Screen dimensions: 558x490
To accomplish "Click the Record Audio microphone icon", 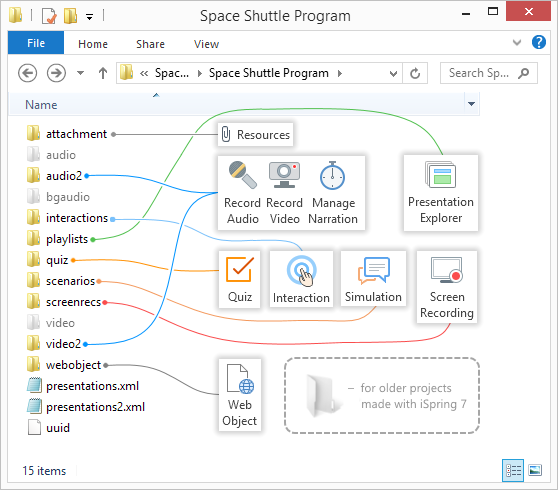I will (x=243, y=175).
